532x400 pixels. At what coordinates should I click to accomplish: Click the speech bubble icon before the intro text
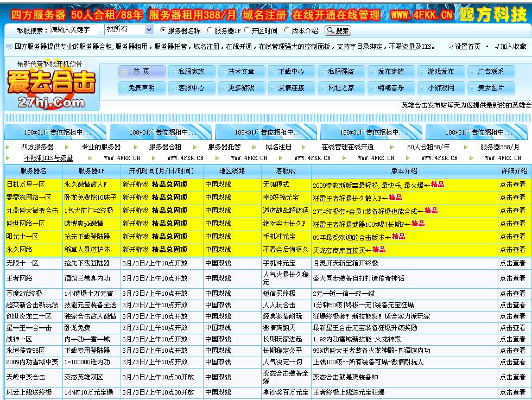click(9, 47)
